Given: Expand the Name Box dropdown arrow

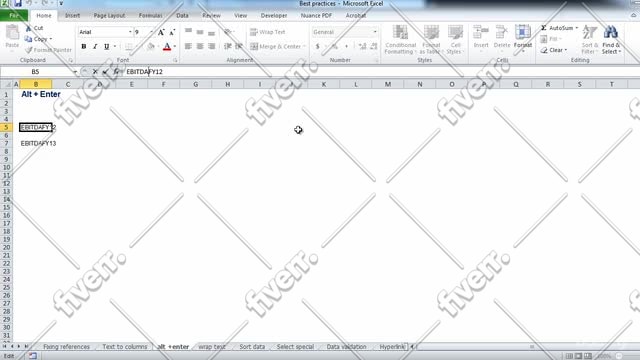Looking at the screenshot, I should [75, 72].
